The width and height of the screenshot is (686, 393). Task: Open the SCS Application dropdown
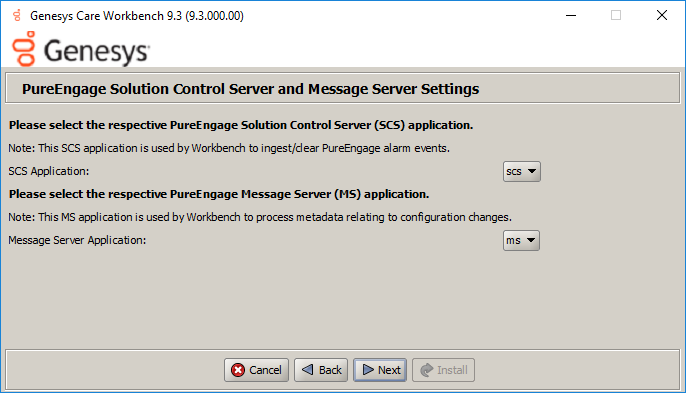(522, 171)
